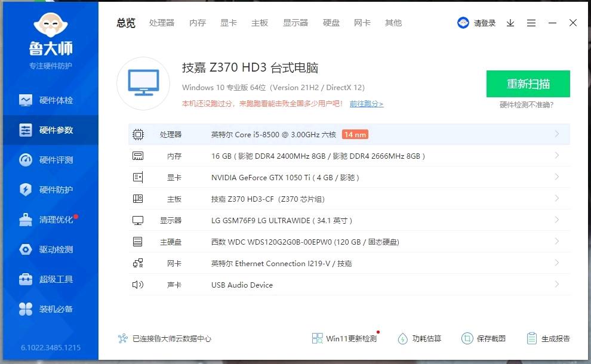
Task: Click the 主硬盘 disk icon
Action: point(138,242)
